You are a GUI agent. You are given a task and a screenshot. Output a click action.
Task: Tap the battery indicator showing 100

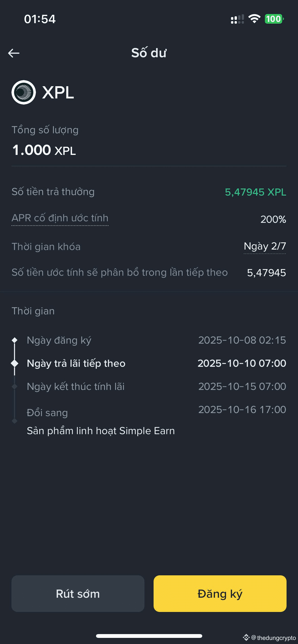pyautogui.click(x=274, y=19)
